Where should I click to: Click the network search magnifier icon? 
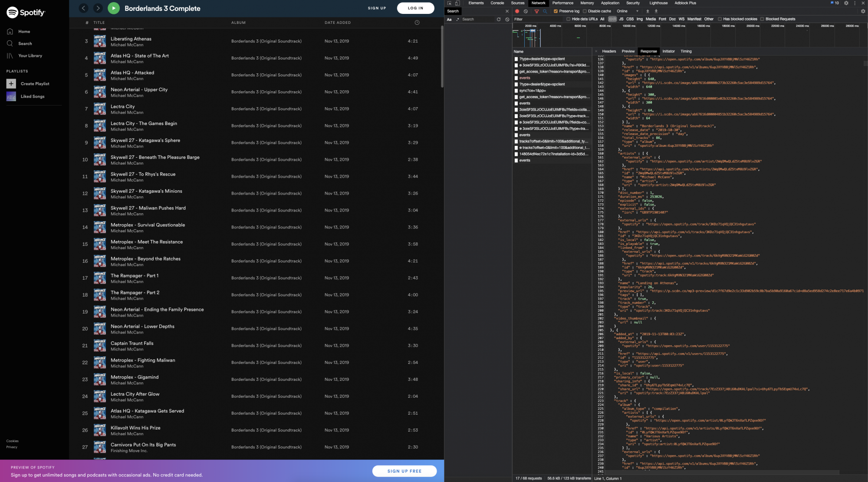point(545,11)
